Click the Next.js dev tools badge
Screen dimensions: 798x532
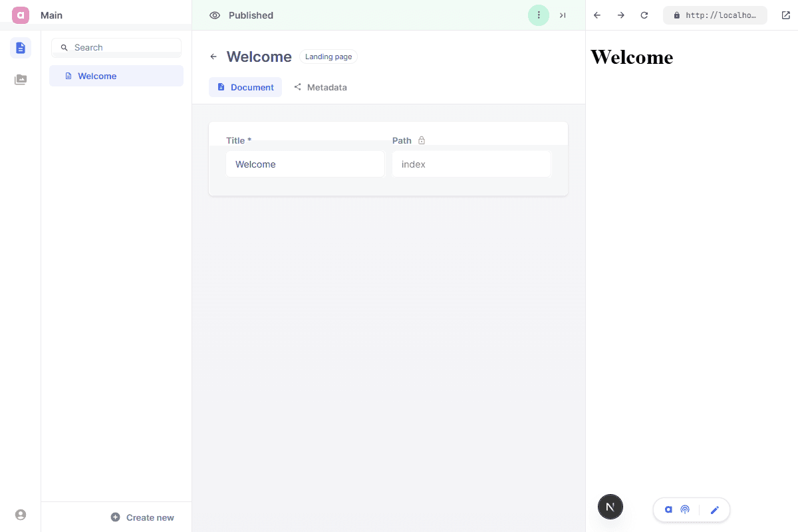pyautogui.click(x=610, y=507)
